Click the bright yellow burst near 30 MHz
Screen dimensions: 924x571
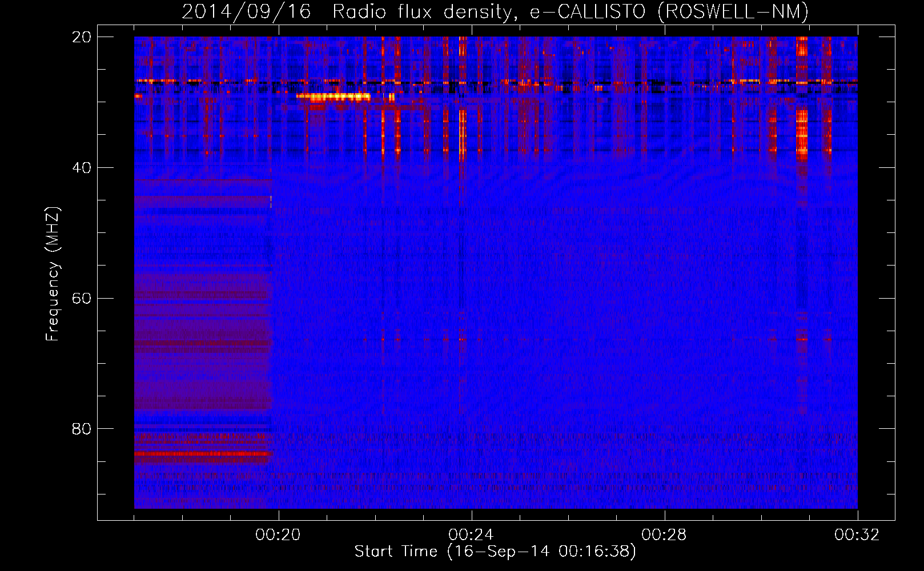coord(334,97)
